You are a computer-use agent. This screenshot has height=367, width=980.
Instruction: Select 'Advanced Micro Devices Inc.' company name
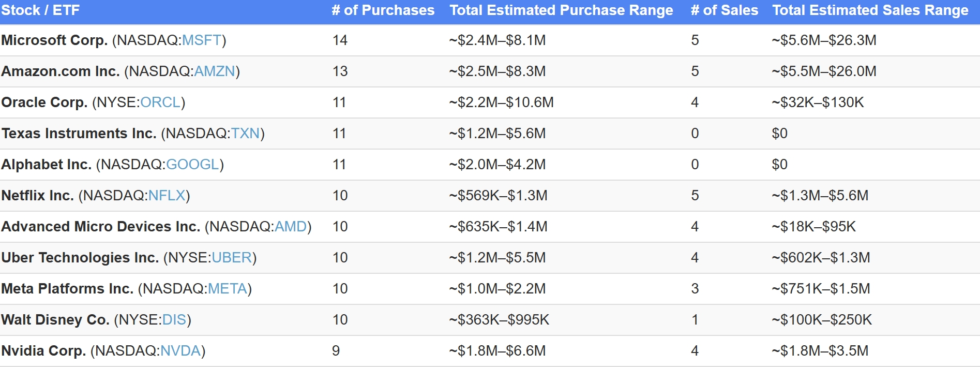coord(101,227)
